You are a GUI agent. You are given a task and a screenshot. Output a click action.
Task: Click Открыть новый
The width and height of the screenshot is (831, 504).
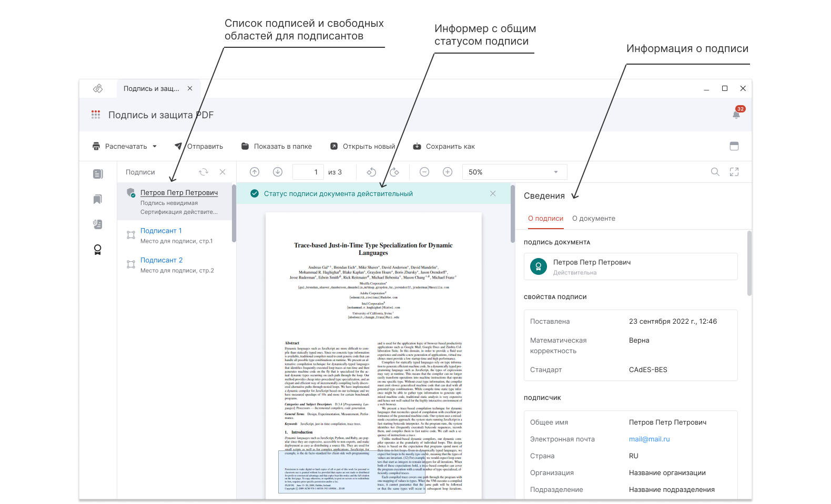(x=362, y=146)
